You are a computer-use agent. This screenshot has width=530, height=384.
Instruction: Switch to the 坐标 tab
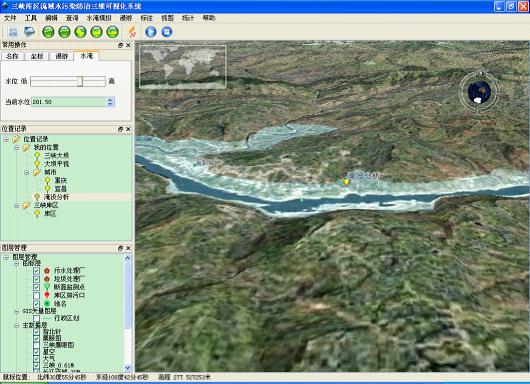(37, 56)
